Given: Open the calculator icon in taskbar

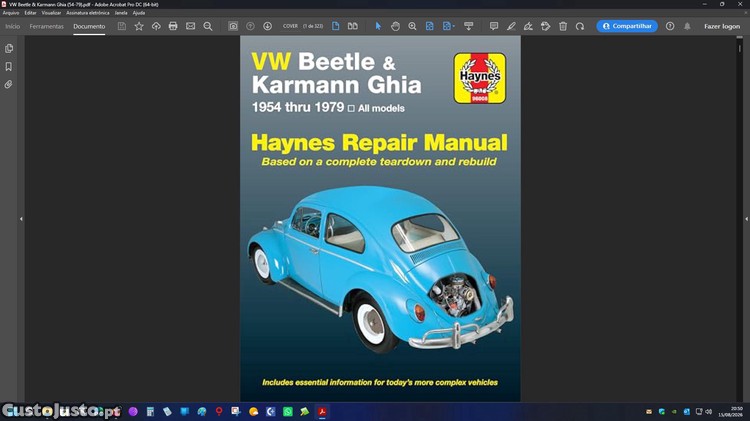Looking at the screenshot, I should (150, 411).
